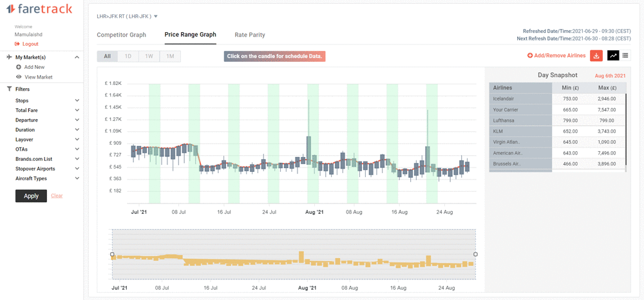Click the funnel Filters icon
The height and width of the screenshot is (300, 644).
10,89
